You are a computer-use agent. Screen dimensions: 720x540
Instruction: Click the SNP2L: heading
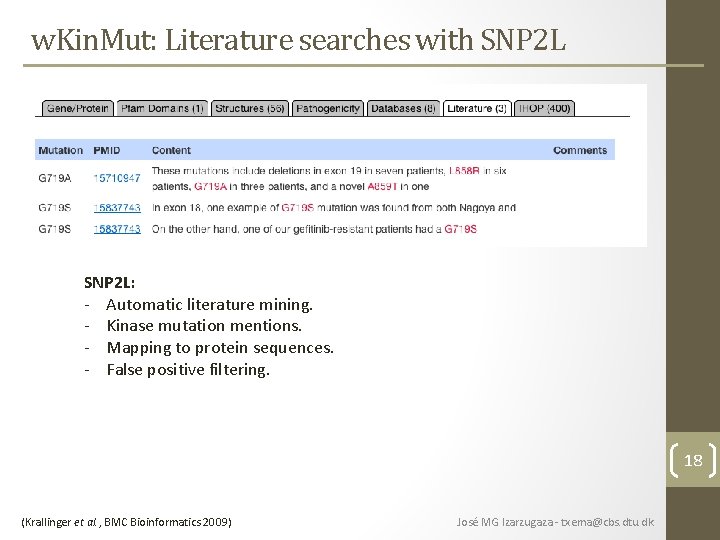click(x=109, y=282)
